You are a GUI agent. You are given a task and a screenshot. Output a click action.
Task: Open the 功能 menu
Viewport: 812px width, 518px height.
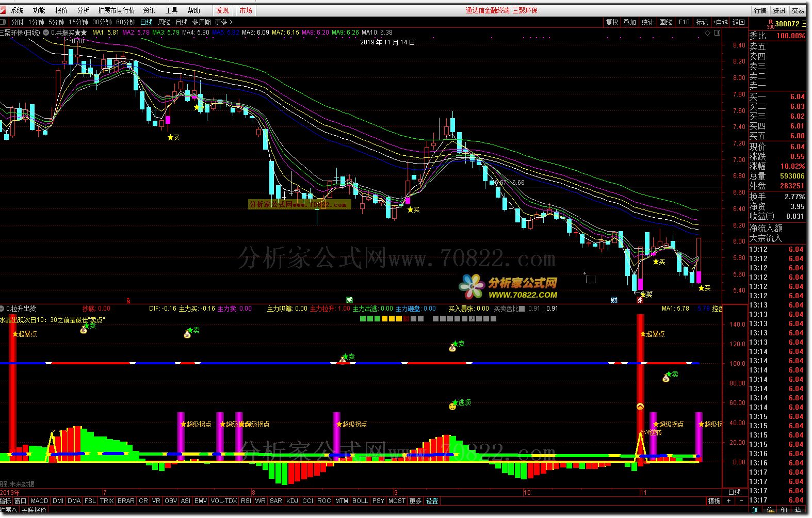point(39,10)
